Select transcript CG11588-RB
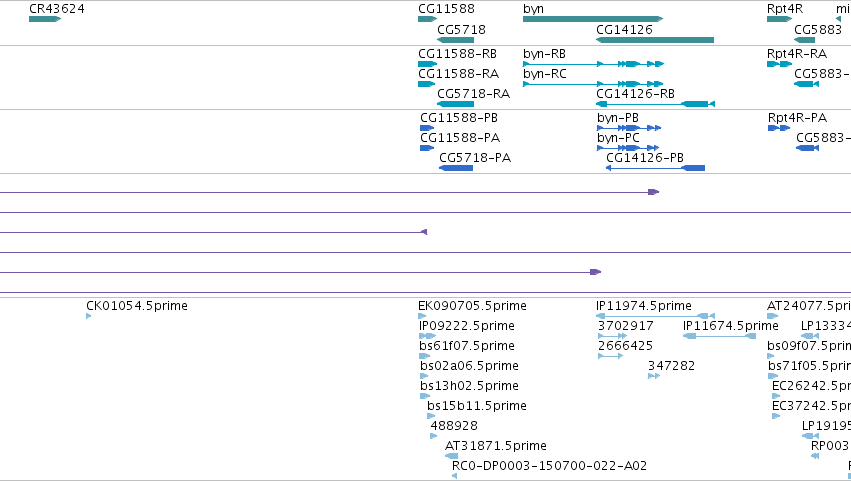This screenshot has width=851, height=481. point(457,54)
